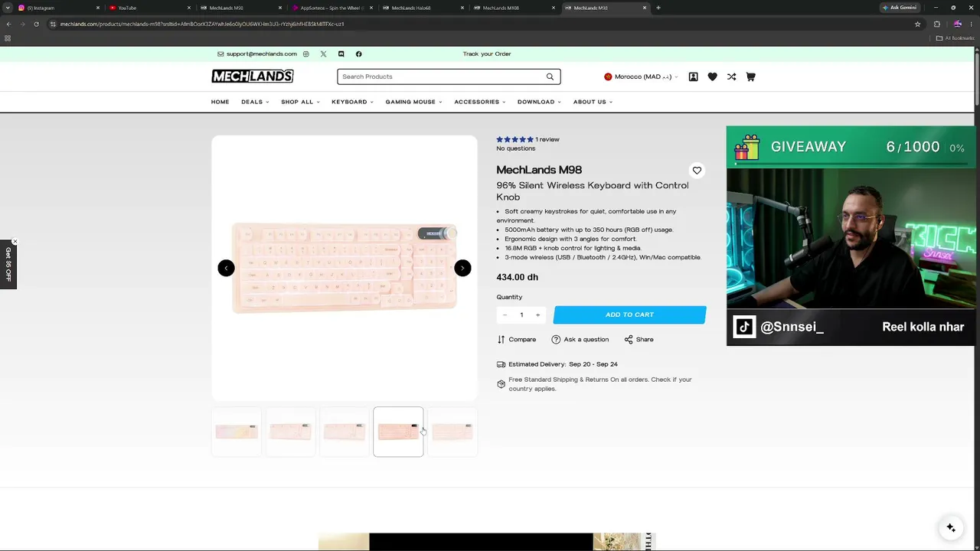Select the highlighted keyboard thumbnail
Viewport: 980px width, 551px height.
click(398, 432)
